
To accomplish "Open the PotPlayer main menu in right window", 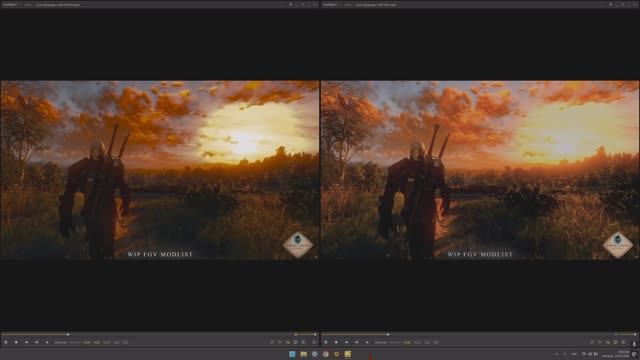I will point(330,4).
